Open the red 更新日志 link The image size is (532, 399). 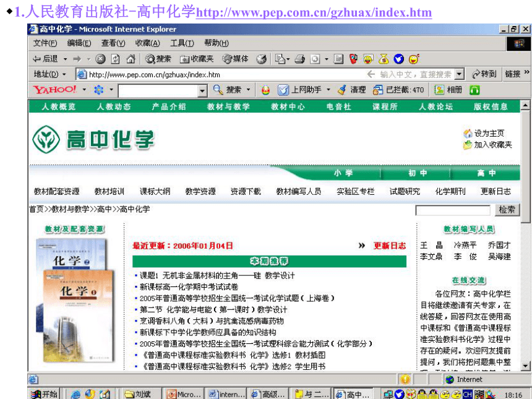click(390, 246)
